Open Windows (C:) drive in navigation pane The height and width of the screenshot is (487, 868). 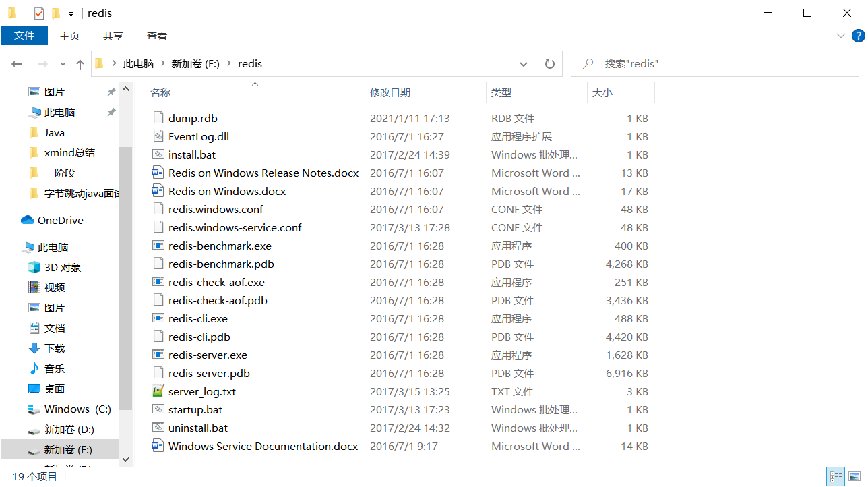(77, 409)
